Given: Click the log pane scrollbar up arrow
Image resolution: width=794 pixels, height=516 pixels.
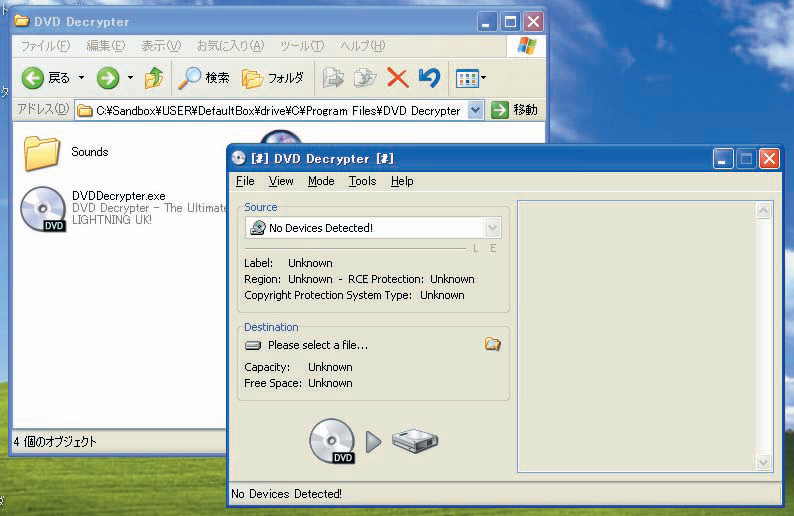Looking at the screenshot, I should (x=764, y=210).
